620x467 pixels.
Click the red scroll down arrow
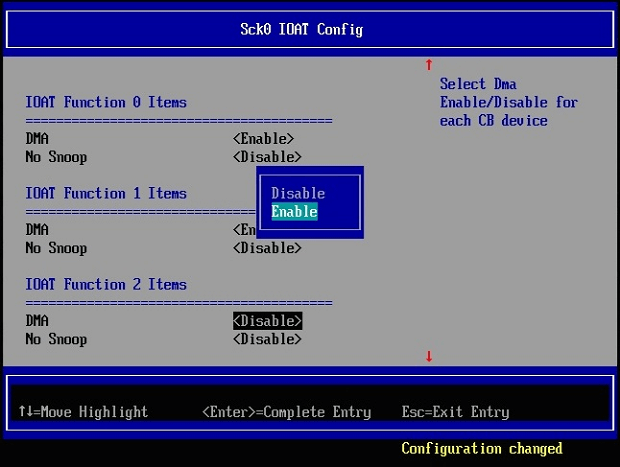429,356
